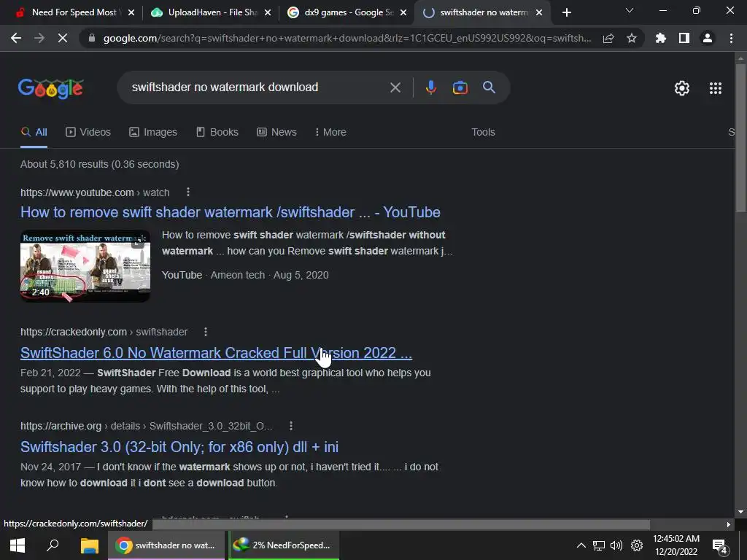
Task: Click the address bar URL
Action: (347, 38)
